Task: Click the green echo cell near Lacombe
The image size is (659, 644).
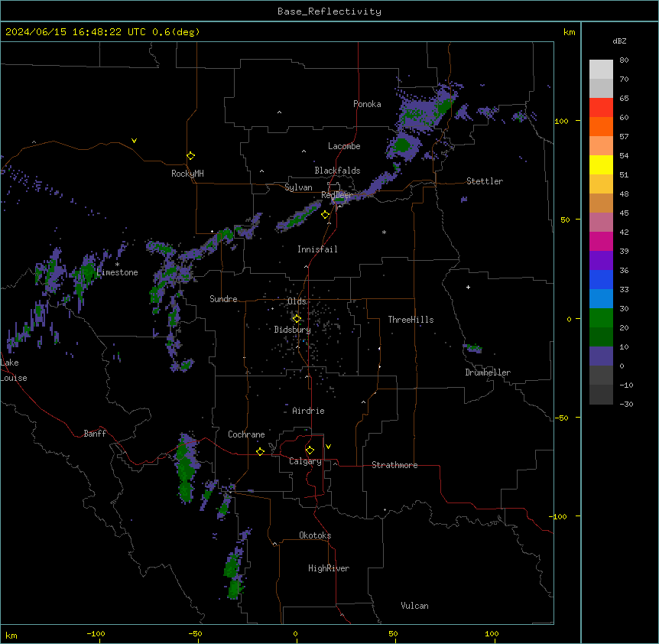Action: click(403, 145)
